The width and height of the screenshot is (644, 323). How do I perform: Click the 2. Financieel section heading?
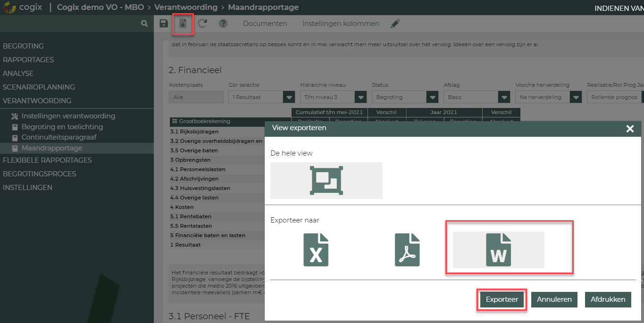click(x=195, y=70)
